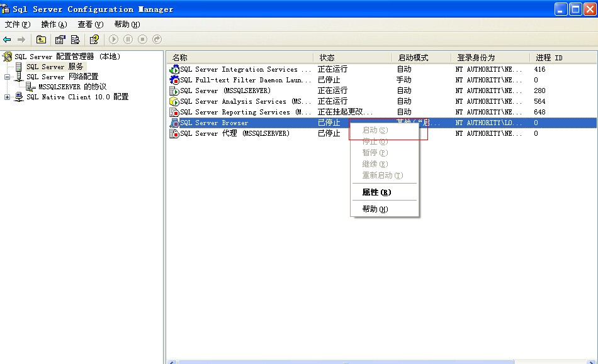The height and width of the screenshot is (364, 598).
Task: Choose 帮助(H) in the context menu
Action: point(385,209)
